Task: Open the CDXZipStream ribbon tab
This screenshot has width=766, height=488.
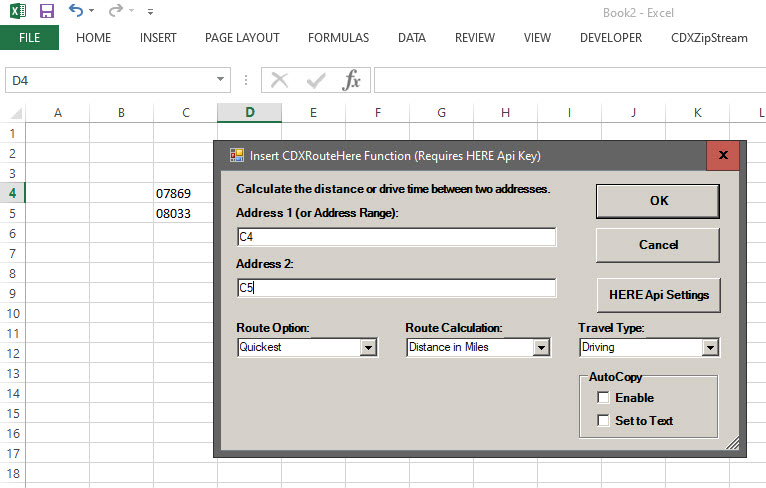Action: [709, 38]
